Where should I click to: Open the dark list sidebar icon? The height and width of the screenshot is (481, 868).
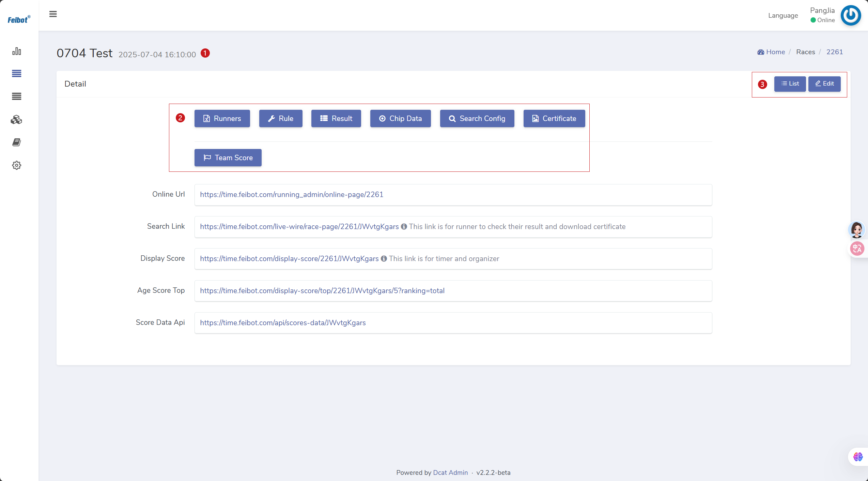[17, 96]
